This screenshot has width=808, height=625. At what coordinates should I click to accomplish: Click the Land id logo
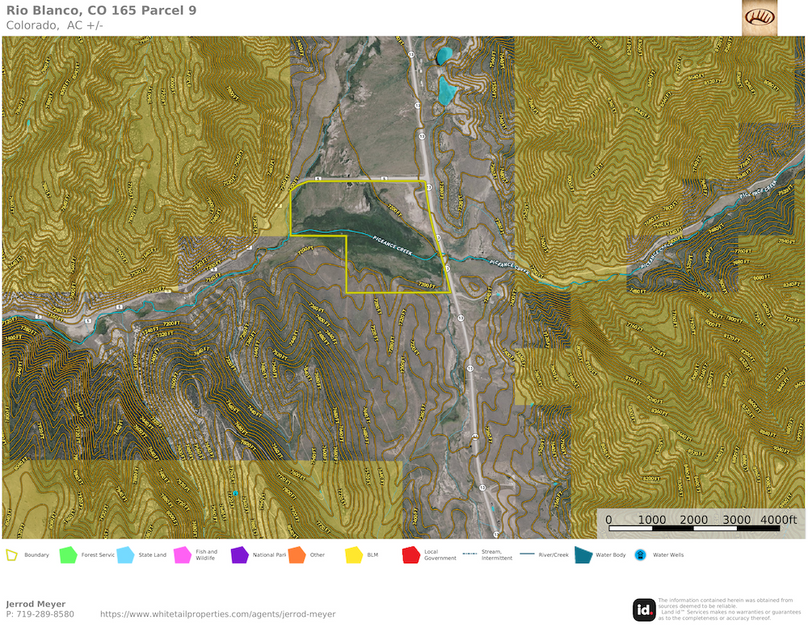[x=644, y=609]
